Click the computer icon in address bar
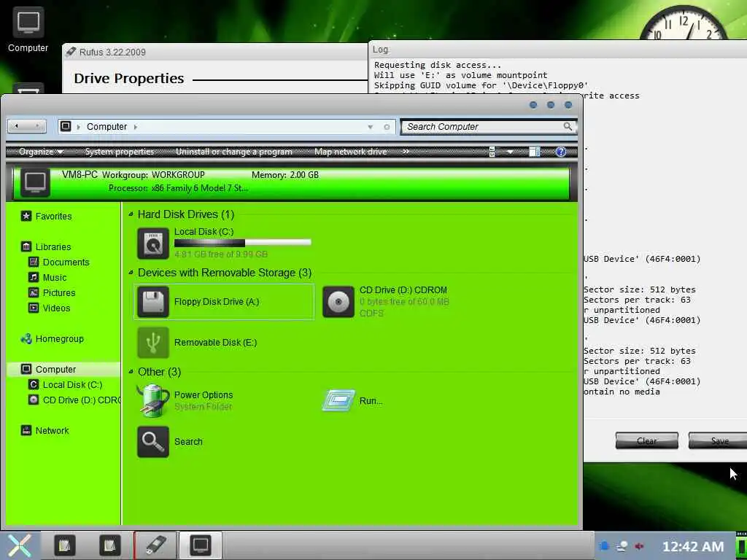747x560 pixels. [66, 126]
